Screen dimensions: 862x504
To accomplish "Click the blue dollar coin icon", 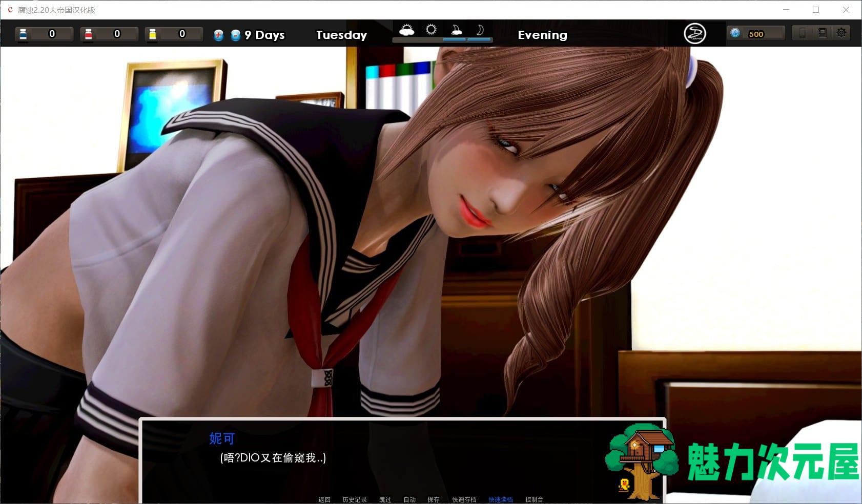I will coord(735,33).
